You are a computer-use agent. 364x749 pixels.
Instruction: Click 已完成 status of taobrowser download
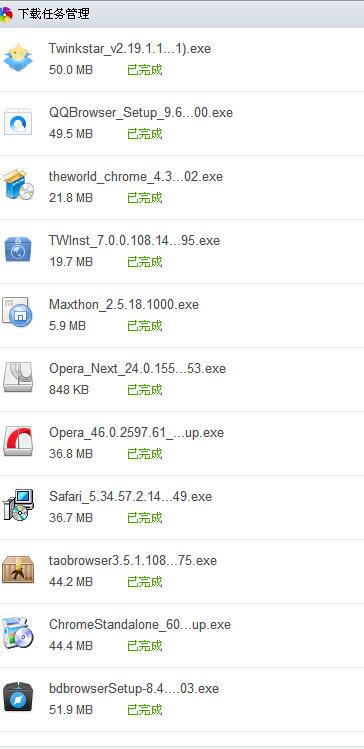point(145,582)
